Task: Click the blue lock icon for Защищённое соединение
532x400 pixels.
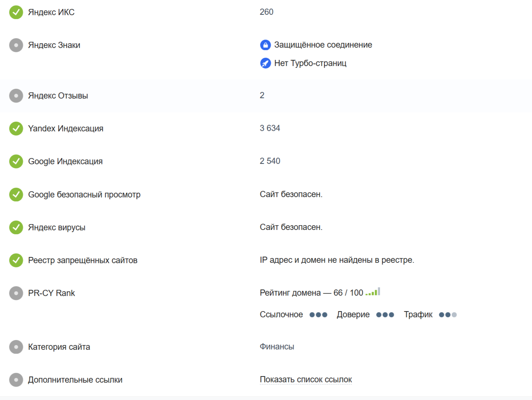Action: (265, 45)
